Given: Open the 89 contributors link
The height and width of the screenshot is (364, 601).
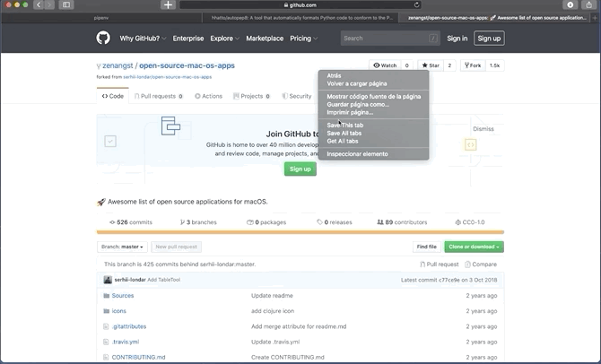Looking at the screenshot, I should [402, 222].
